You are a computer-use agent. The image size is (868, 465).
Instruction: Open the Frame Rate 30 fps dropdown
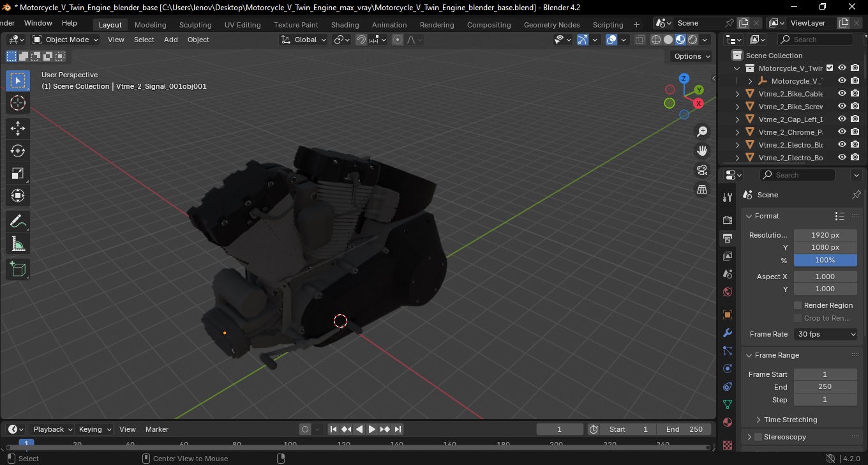click(826, 334)
